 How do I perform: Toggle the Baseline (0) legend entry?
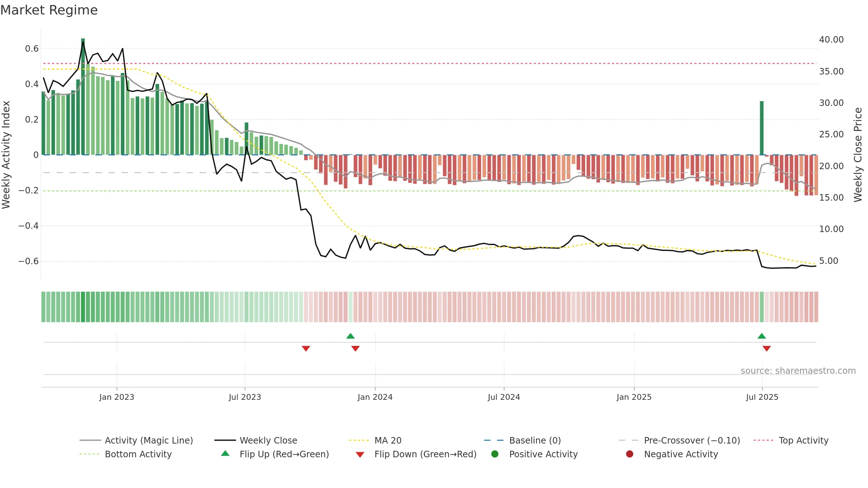pos(522,440)
